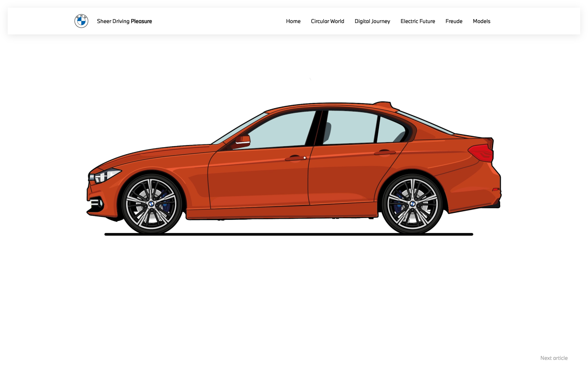Open the Freude menu item
This screenshot has width=588, height=380.
[x=454, y=21]
